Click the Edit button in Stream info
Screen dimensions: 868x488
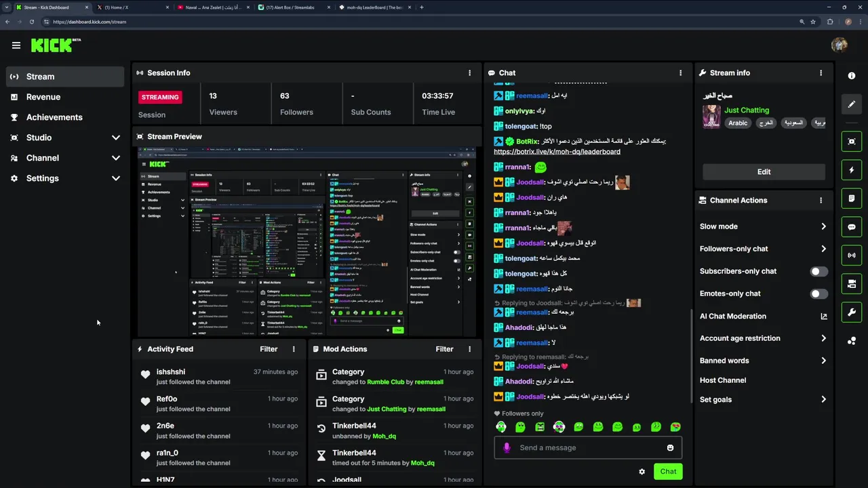coord(764,171)
